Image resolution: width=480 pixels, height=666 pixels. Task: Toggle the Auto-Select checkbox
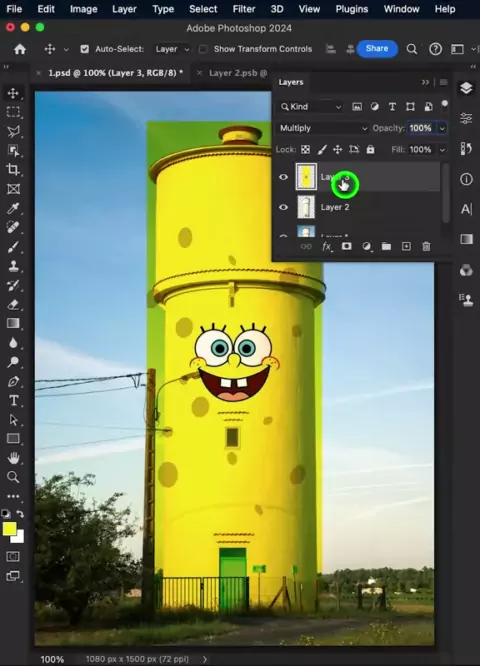pyautogui.click(x=85, y=49)
